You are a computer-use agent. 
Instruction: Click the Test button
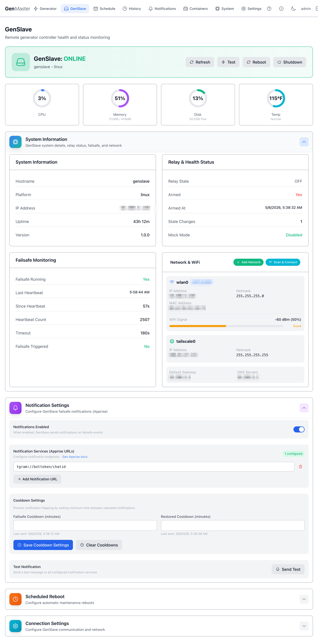(228, 62)
